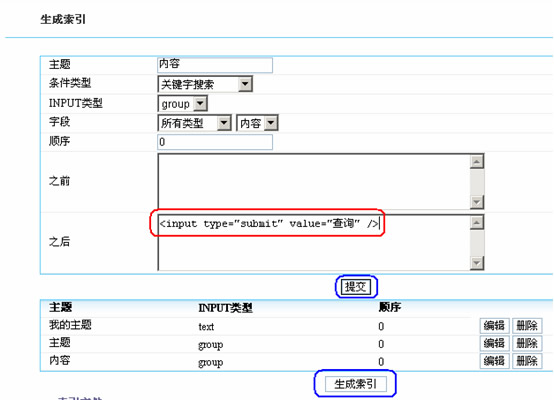The width and height of the screenshot is (554, 401).
Task: Open the 内容 field dropdown arrow
Action: coord(271,123)
